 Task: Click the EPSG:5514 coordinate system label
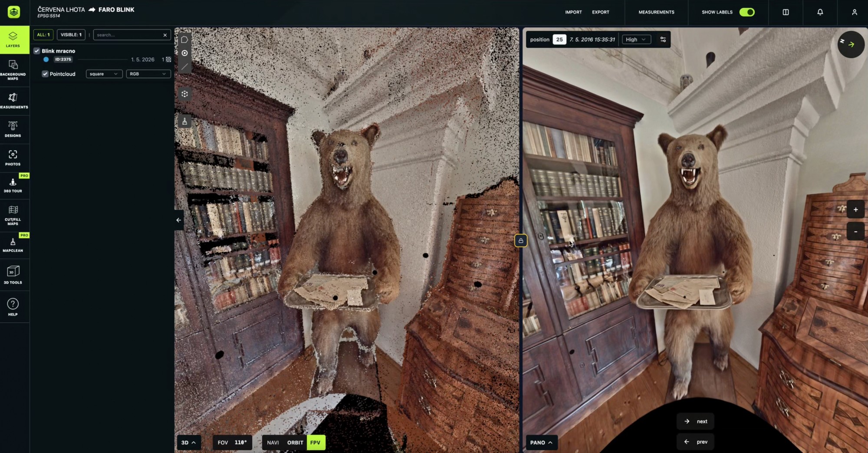coord(49,16)
